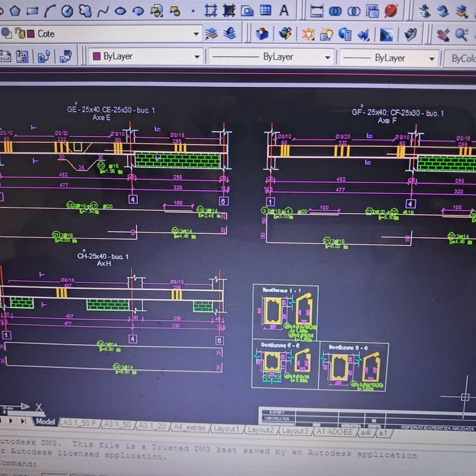
Task: Switch to the A3 1_50 P tab
Action: coord(79,422)
